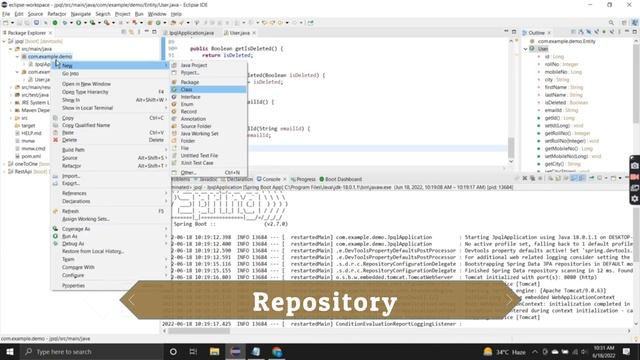Click the Eclipse icon in the taskbar
The image size is (640, 360).
click(x=235, y=351)
